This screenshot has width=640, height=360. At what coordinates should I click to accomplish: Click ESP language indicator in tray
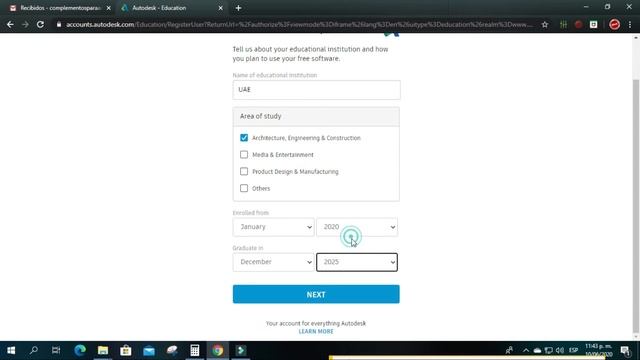[573, 350]
